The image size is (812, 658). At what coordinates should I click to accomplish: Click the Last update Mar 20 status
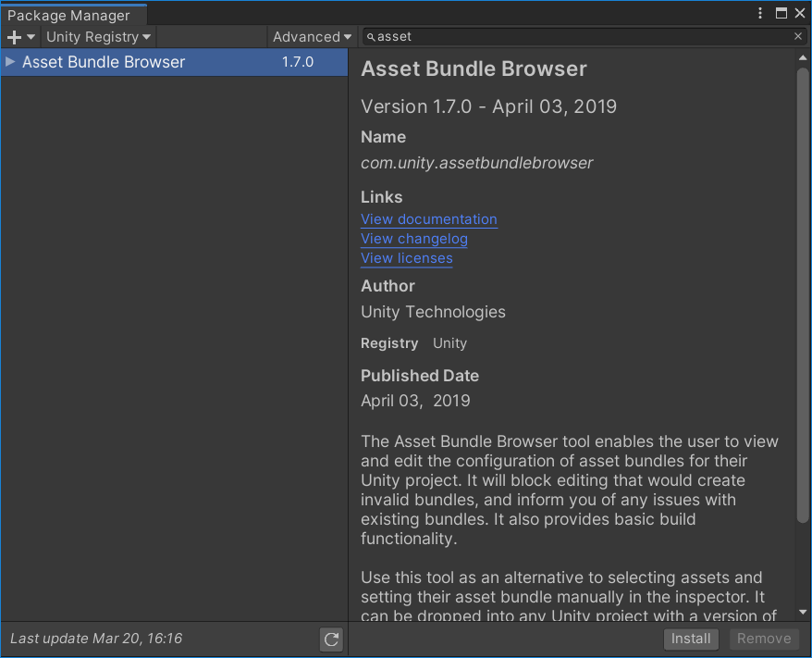pos(96,639)
